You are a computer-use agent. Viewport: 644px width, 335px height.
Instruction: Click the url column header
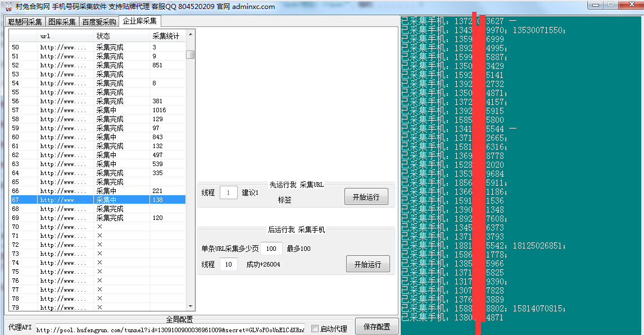point(45,35)
